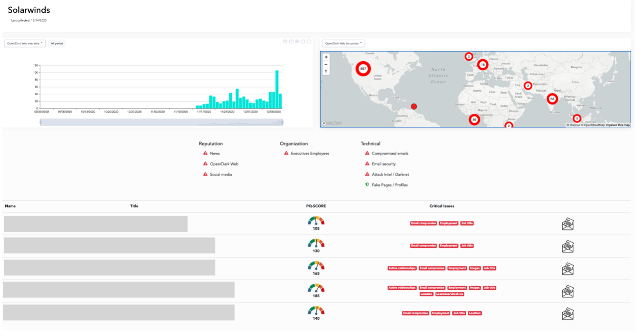Open the envelope report for score 185 row
Image resolution: width=644 pixels, height=336 pixels.
(568, 291)
